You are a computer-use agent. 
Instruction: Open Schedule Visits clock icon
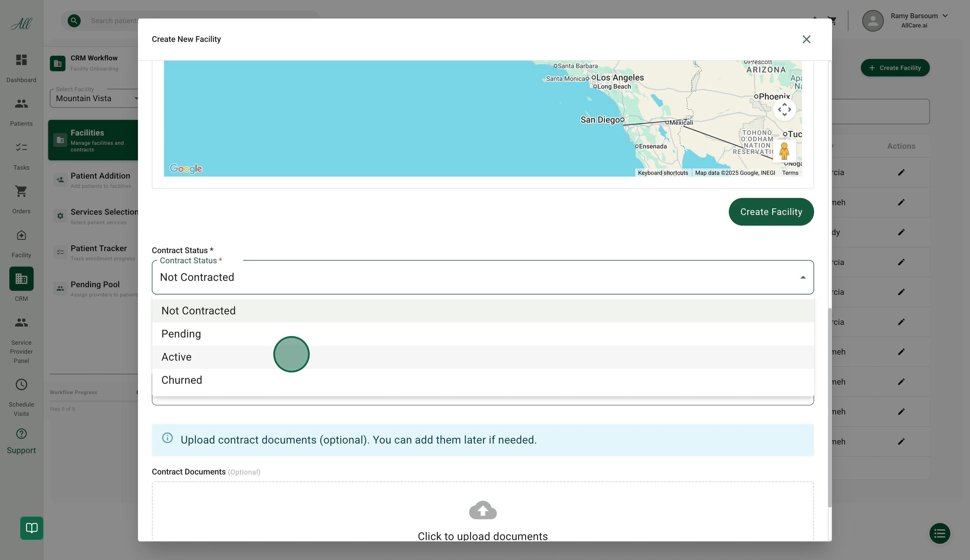(x=21, y=385)
